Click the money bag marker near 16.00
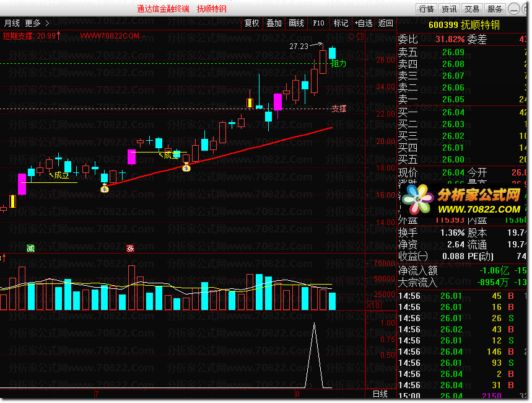Image resolution: width=532 pixels, height=403 pixels. point(105,189)
